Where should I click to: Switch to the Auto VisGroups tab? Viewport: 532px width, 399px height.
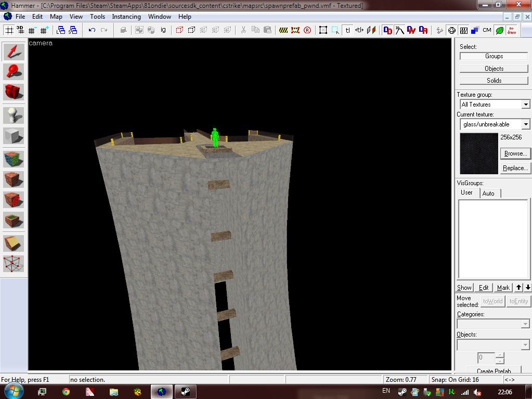tap(488, 193)
